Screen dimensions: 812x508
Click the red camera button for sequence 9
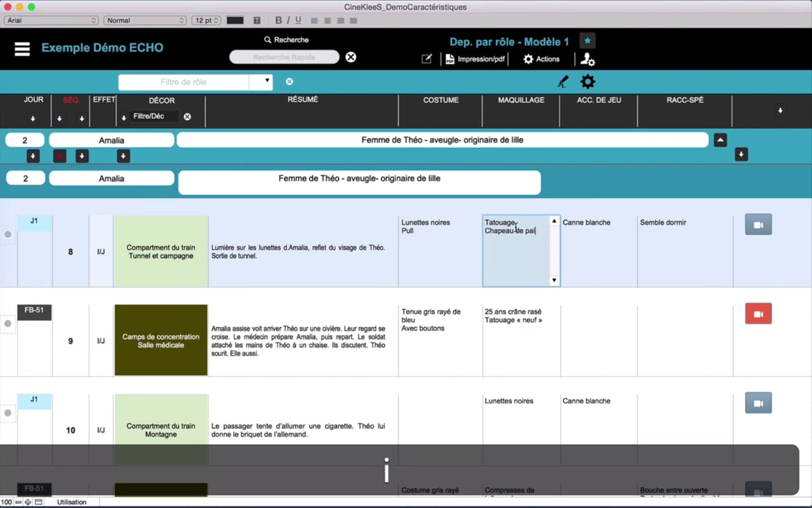coord(758,314)
